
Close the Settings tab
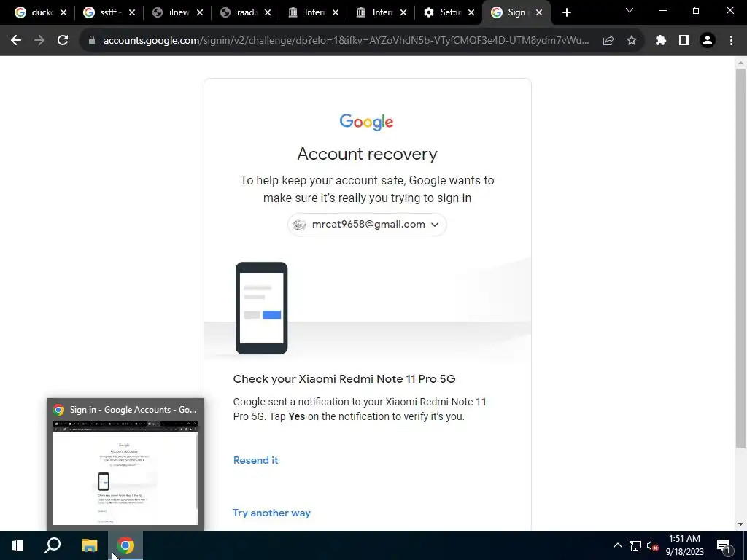point(471,13)
